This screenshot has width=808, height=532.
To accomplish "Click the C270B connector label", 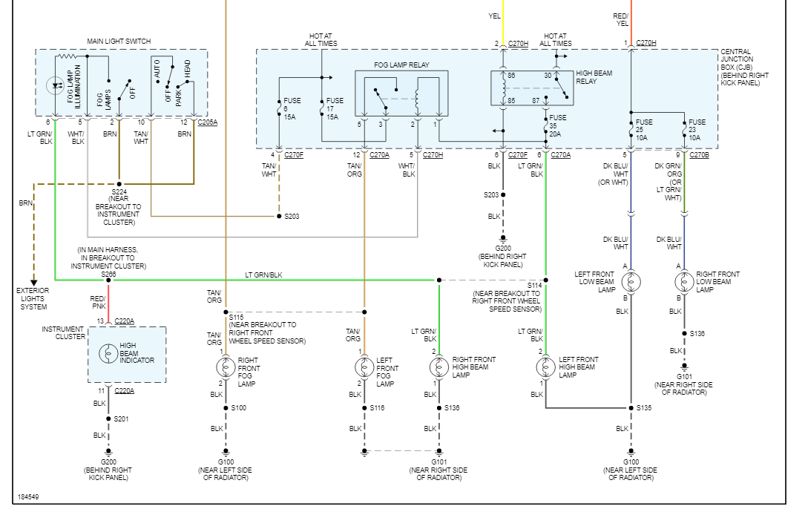I will pyautogui.click(x=699, y=154).
